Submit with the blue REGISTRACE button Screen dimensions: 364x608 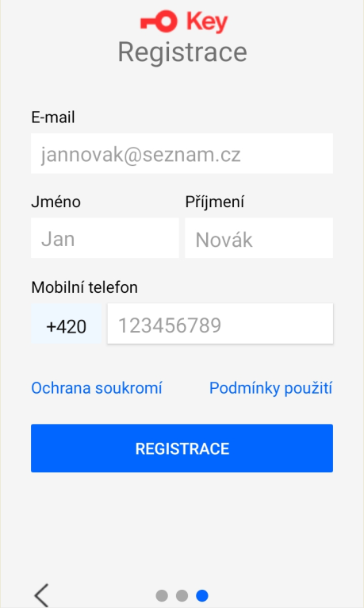coord(182,448)
